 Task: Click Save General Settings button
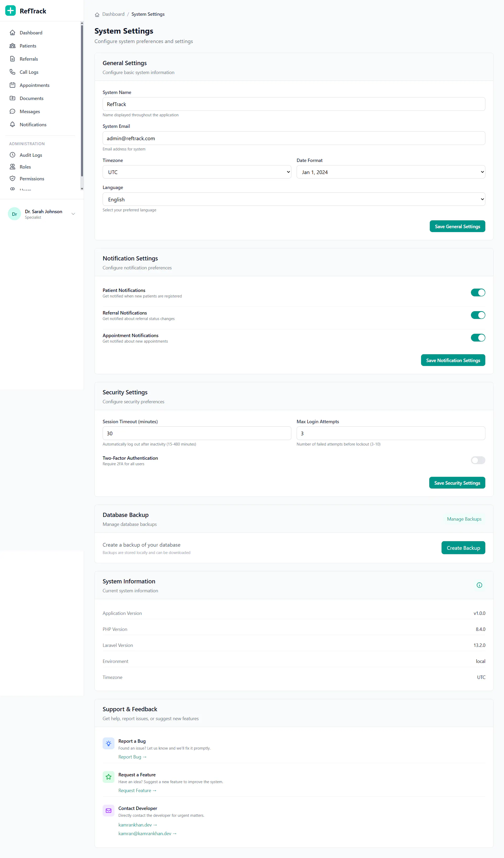(457, 226)
